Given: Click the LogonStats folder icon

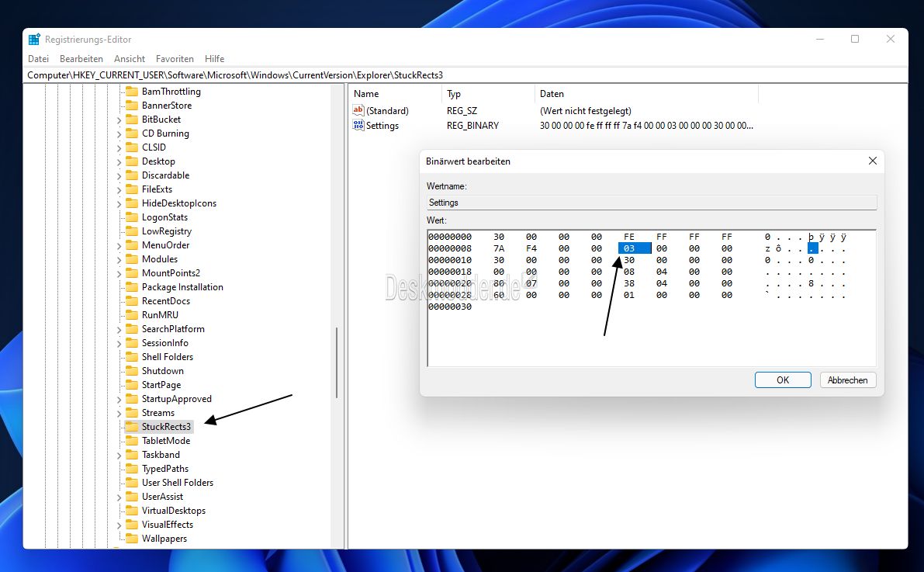Looking at the screenshot, I should pyautogui.click(x=132, y=217).
